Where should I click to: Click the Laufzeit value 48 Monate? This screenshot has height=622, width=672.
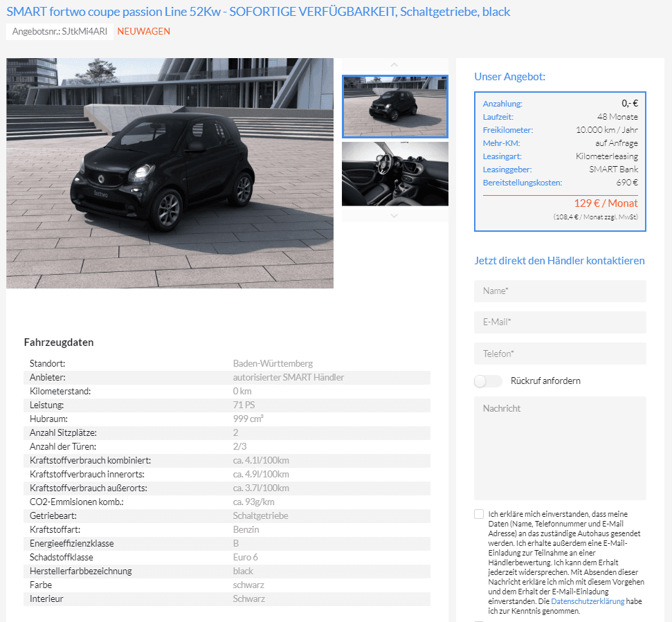(x=617, y=117)
